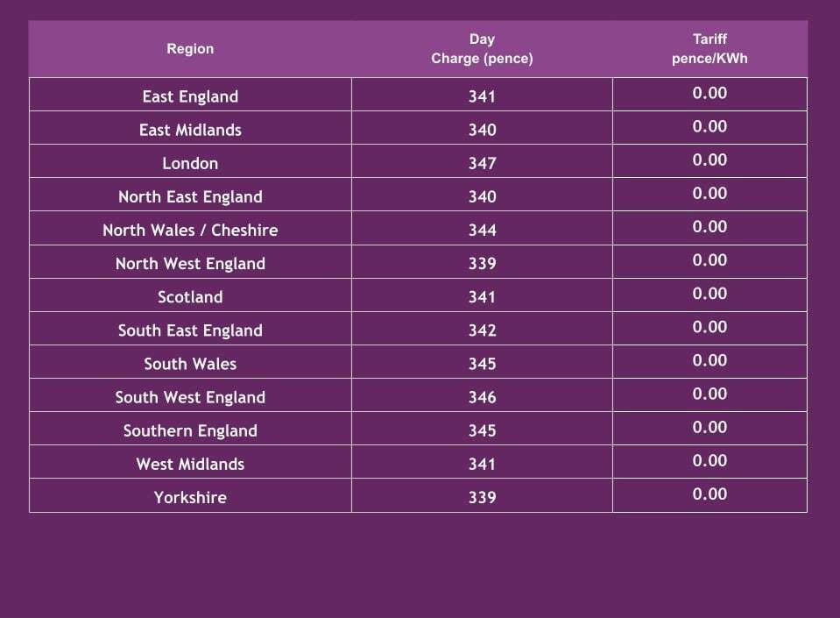Click the London region cell
The image size is (840, 618).
(190, 163)
